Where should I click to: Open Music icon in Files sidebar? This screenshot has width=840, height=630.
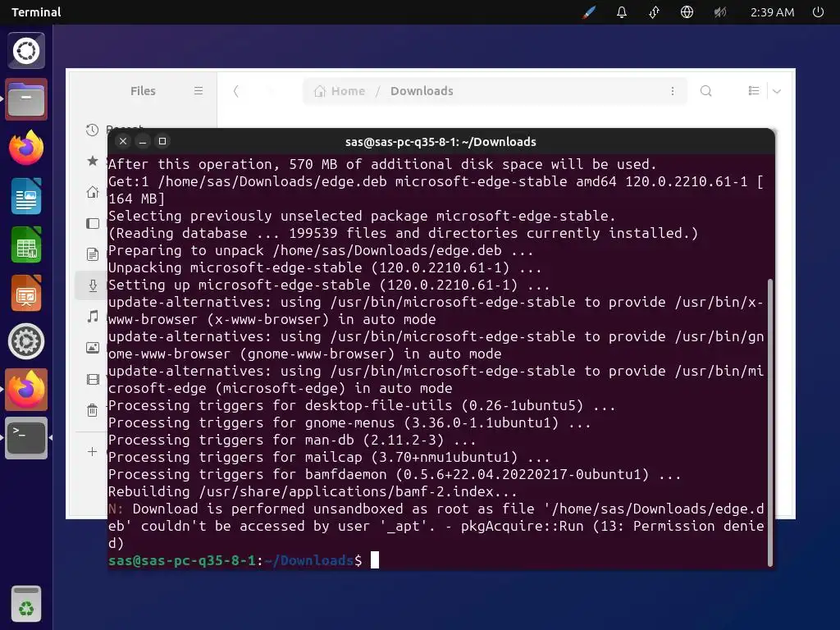pyautogui.click(x=93, y=317)
